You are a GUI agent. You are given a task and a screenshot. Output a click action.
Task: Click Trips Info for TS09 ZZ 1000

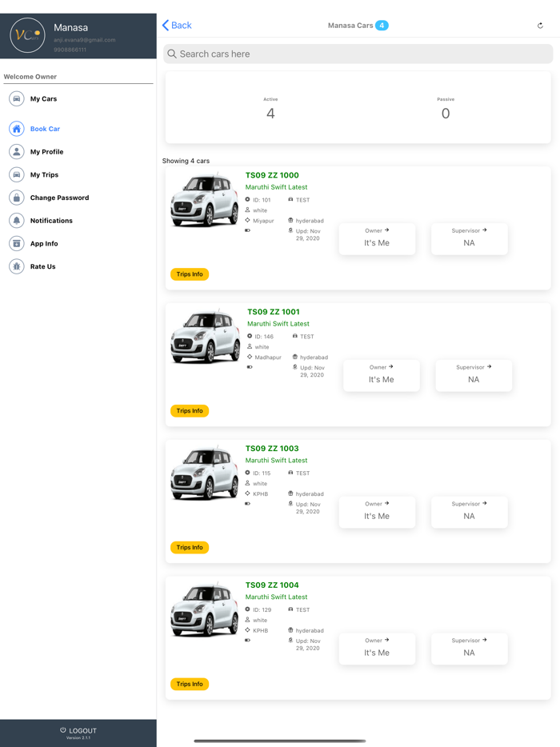(x=190, y=274)
